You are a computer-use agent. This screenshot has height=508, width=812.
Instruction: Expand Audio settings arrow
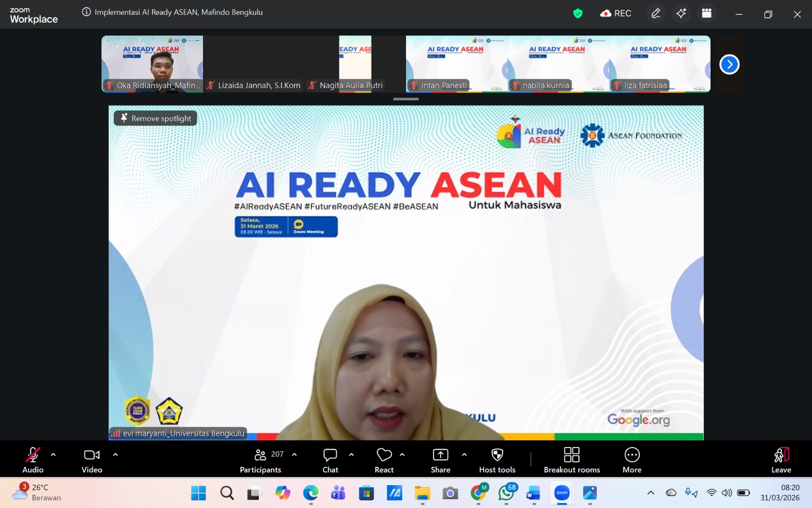point(53,455)
